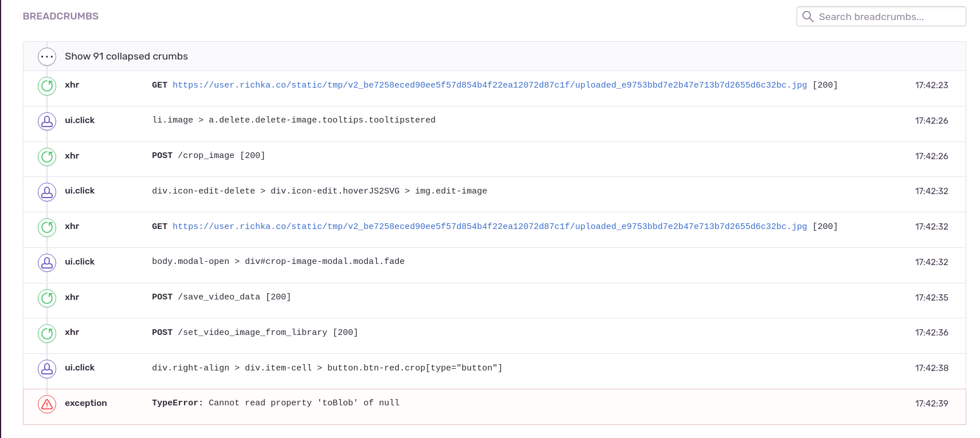Click user icon for button.btn-red.crop ui.click
980x438 pixels.
point(47,369)
